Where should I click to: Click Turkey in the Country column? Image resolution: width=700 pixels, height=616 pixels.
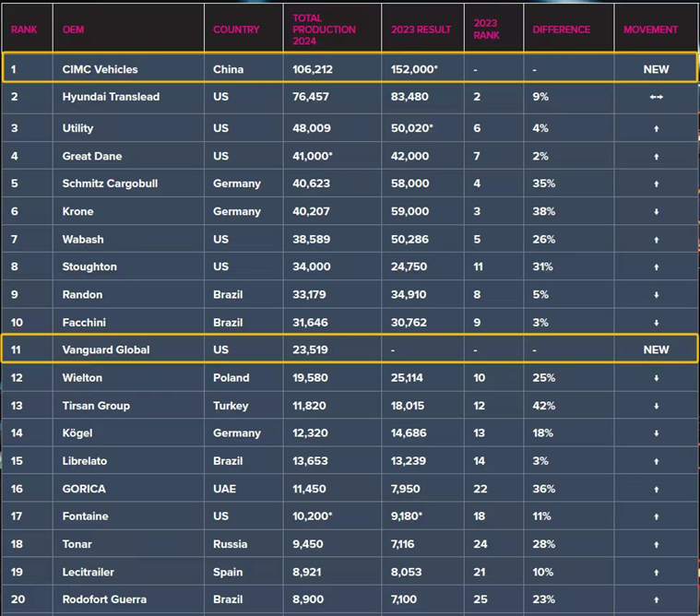231,406
